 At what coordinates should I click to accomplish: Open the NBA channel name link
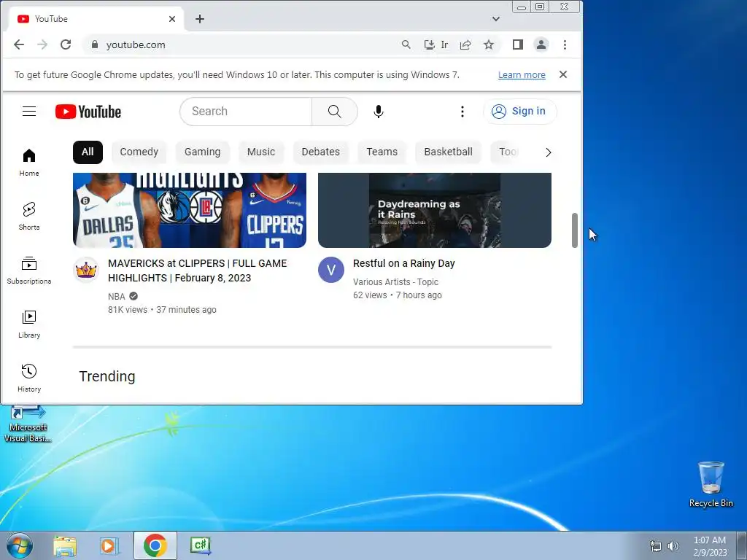[117, 296]
